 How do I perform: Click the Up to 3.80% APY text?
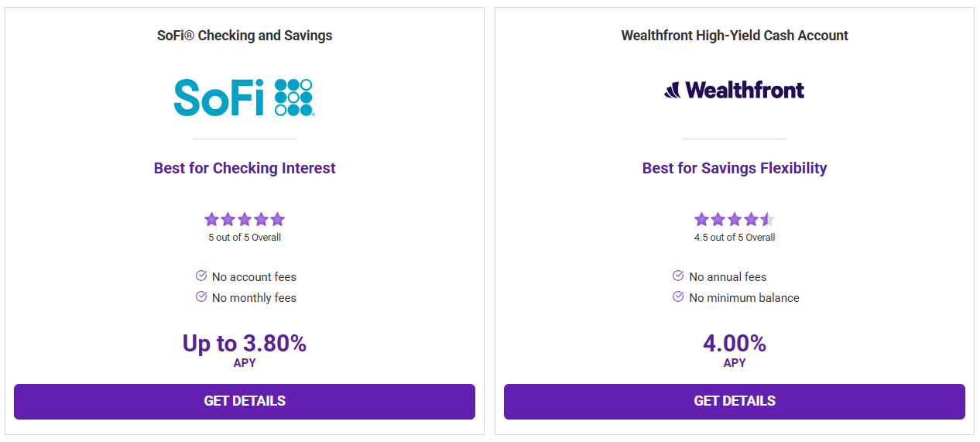tap(245, 350)
